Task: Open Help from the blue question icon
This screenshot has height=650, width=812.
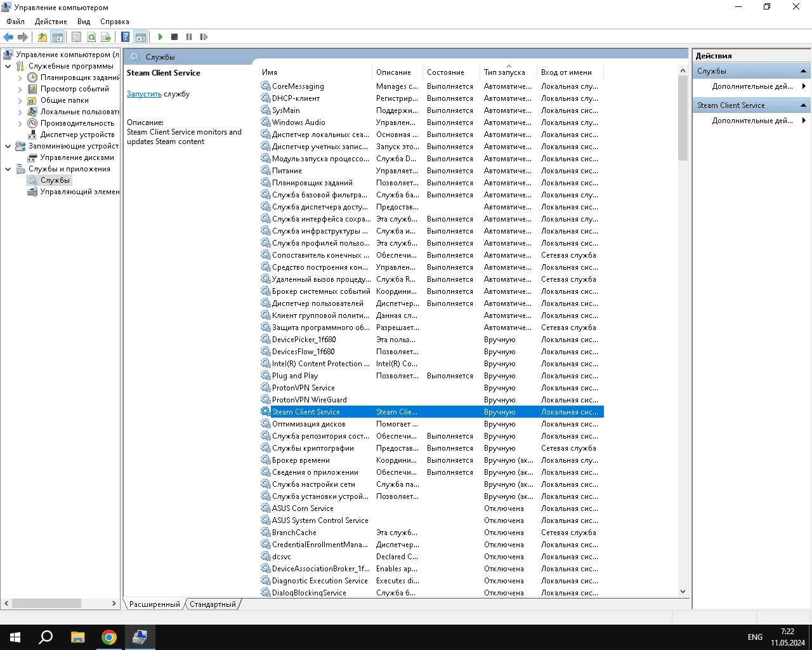Action: [x=125, y=37]
